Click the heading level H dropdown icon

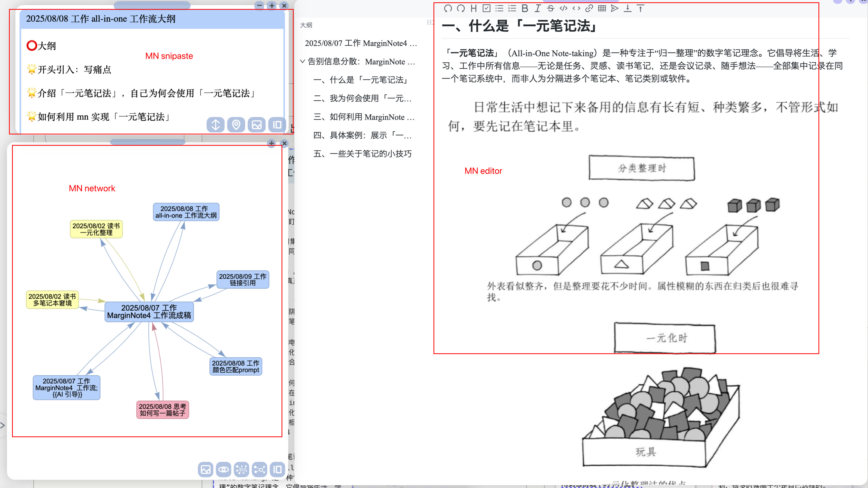tap(474, 8)
